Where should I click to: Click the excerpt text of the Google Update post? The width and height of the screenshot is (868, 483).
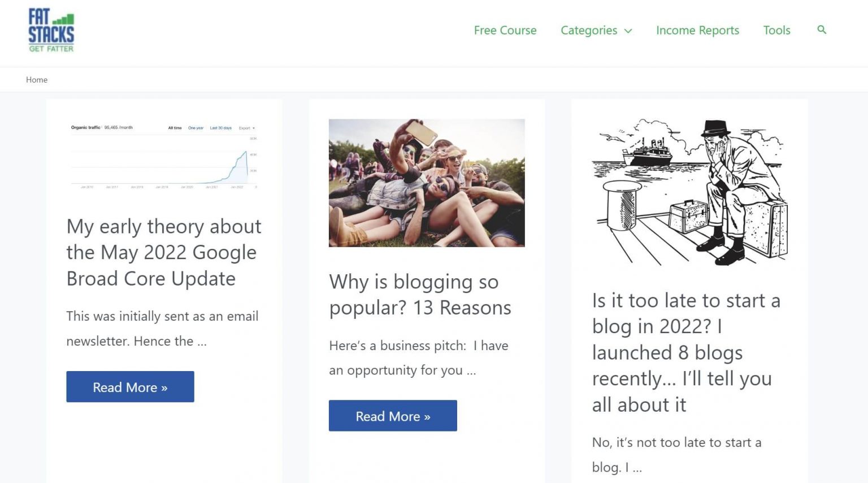pyautogui.click(x=162, y=328)
